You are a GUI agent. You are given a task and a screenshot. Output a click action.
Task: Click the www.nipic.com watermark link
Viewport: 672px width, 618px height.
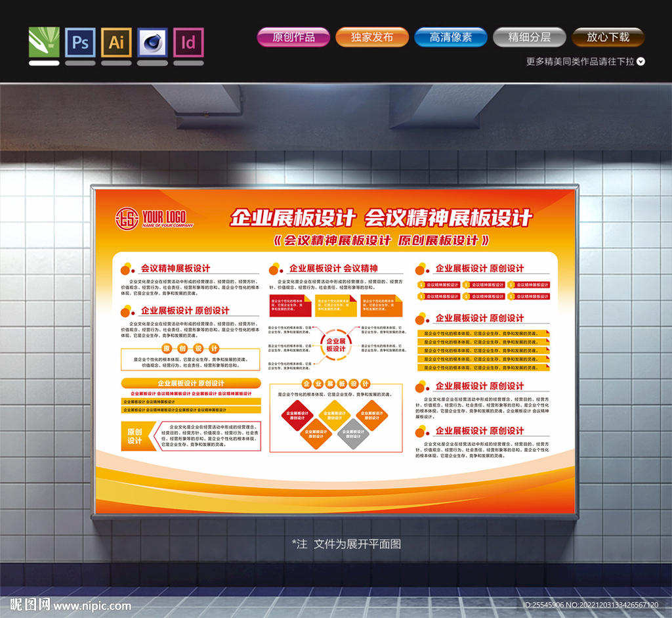pos(92,606)
